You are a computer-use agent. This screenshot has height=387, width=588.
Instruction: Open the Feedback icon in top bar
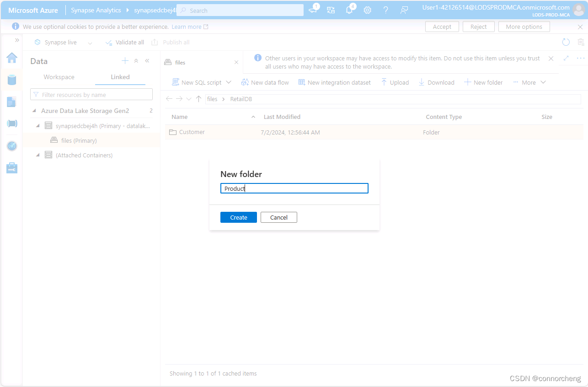(404, 10)
